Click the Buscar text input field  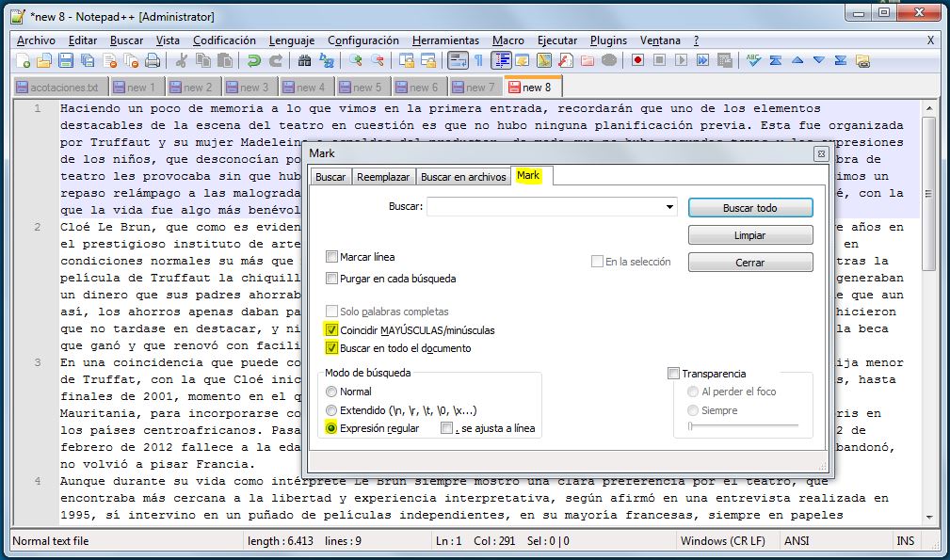(x=545, y=207)
